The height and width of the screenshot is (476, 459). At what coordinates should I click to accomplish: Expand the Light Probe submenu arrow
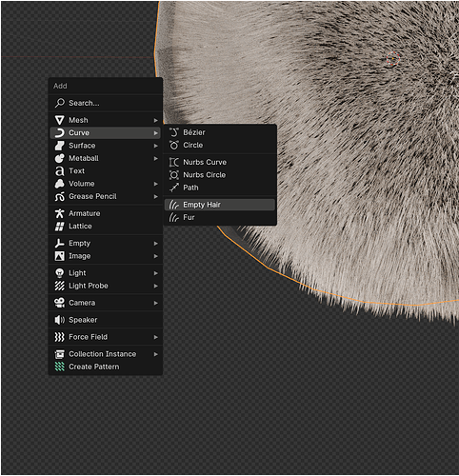tap(156, 286)
